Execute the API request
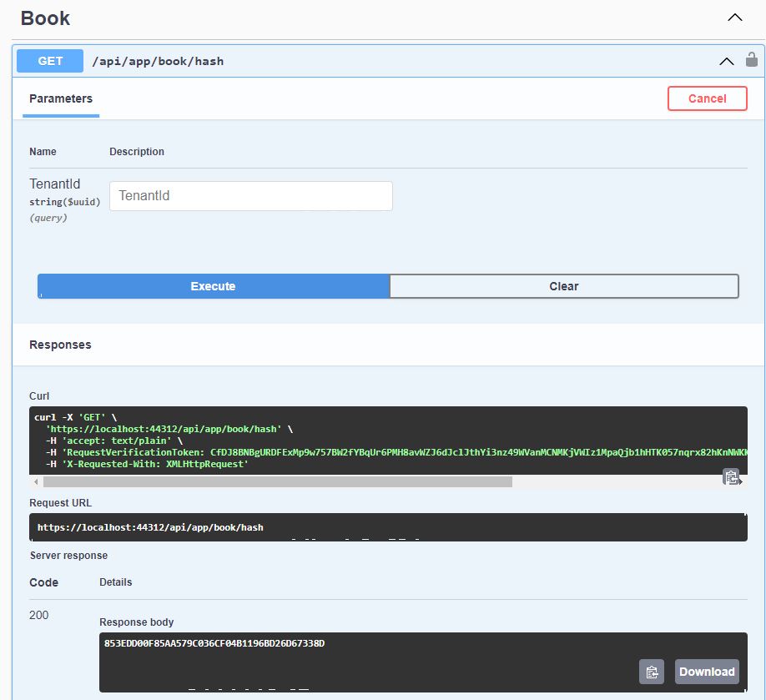Image resolution: width=766 pixels, height=700 pixels. pyautogui.click(x=214, y=286)
